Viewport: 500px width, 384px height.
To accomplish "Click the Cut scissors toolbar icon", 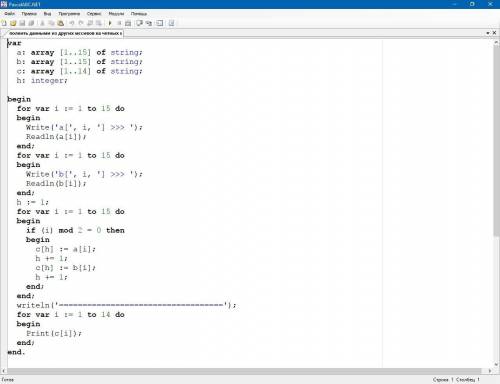I will click(x=42, y=23).
